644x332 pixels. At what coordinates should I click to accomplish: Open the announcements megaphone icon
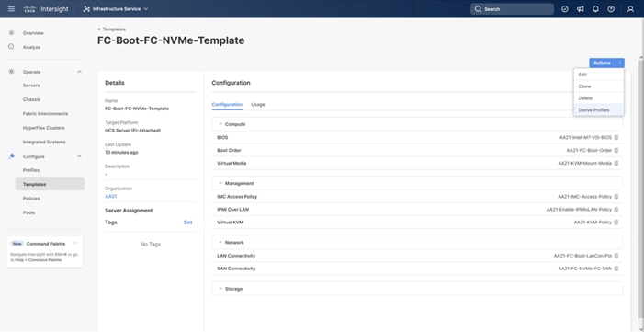(x=580, y=9)
